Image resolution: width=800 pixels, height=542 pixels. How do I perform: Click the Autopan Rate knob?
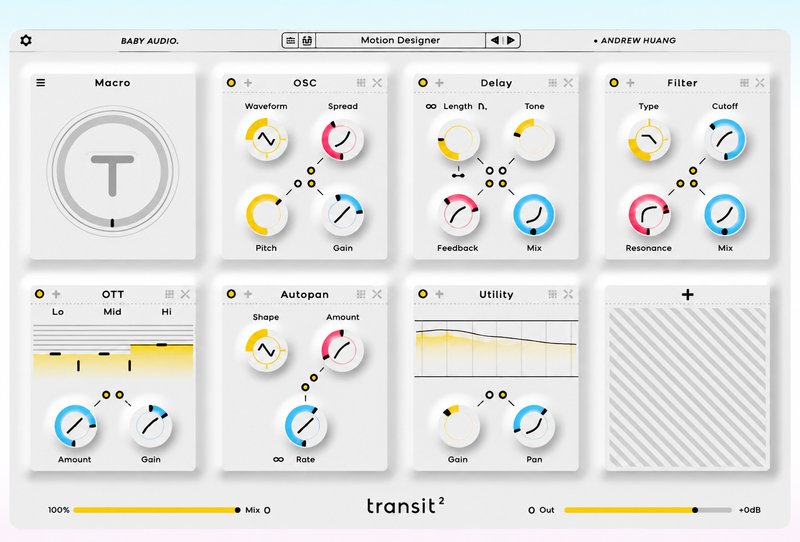[305, 426]
